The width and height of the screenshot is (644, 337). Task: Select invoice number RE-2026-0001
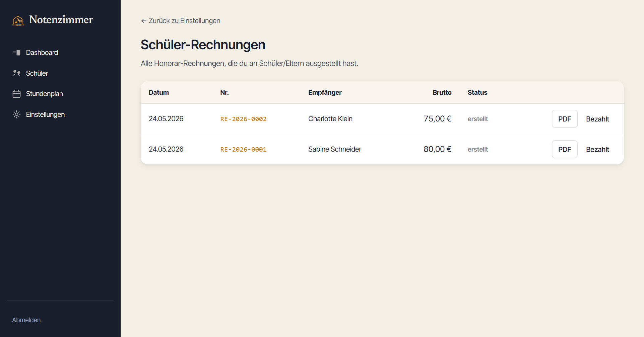[243, 149]
